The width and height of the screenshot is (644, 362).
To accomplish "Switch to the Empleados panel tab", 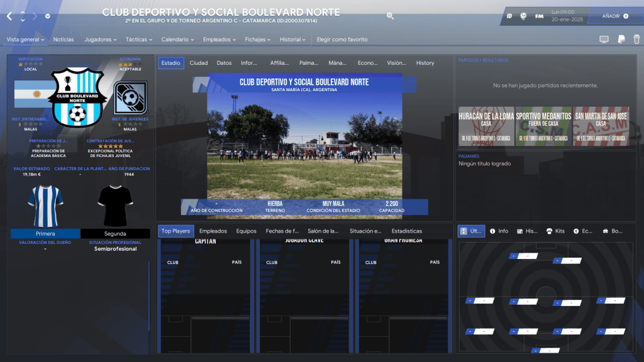I will pos(213,231).
